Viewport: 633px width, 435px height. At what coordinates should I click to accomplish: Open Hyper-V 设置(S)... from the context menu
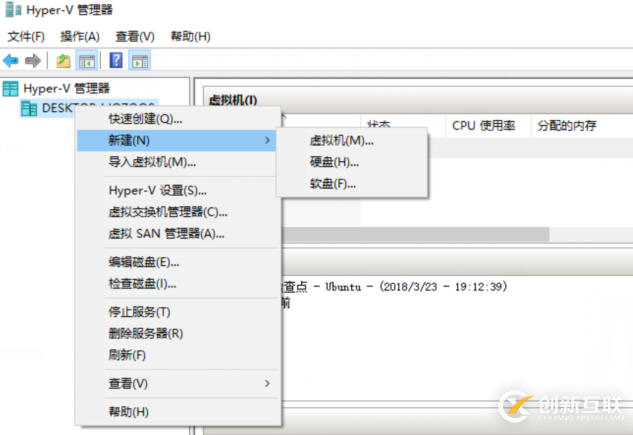[177, 190]
